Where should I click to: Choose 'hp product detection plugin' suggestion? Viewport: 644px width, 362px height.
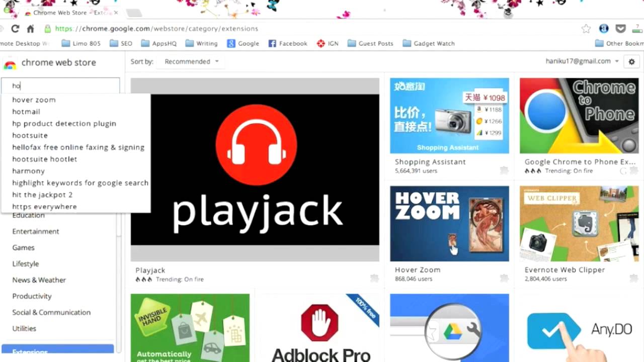(x=75, y=123)
